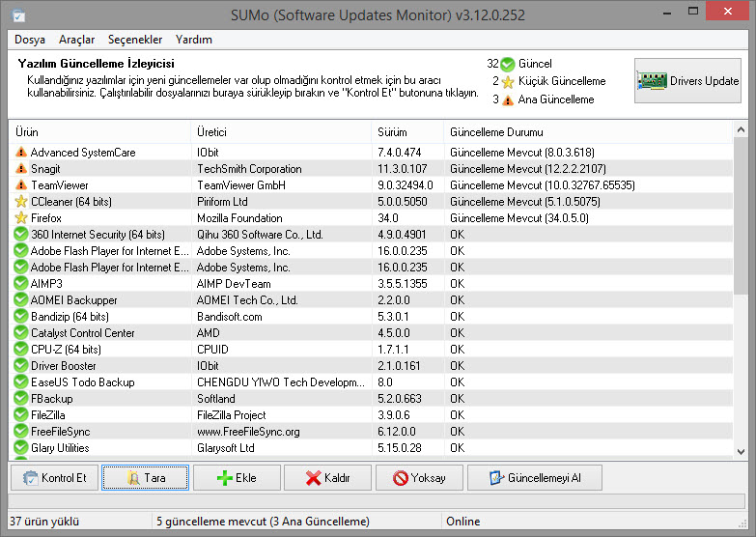Click the scrollbar up arrow
This screenshot has height=537, width=756.
(741, 129)
